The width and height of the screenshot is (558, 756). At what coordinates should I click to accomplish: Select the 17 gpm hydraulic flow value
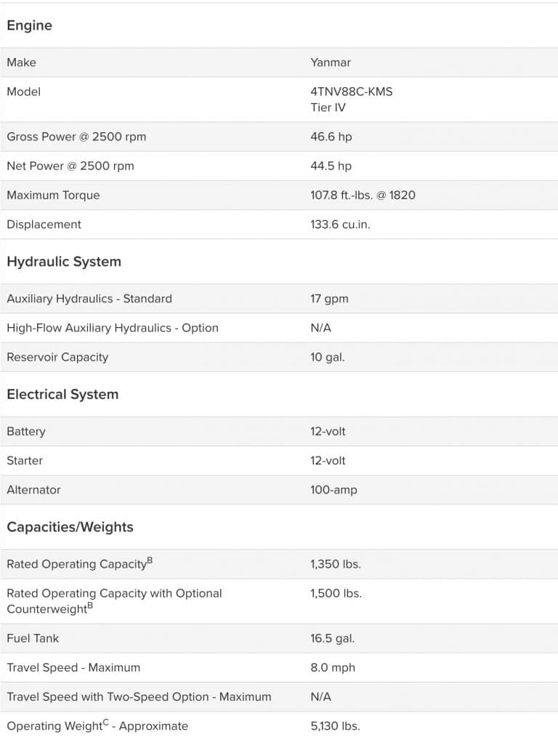(327, 299)
